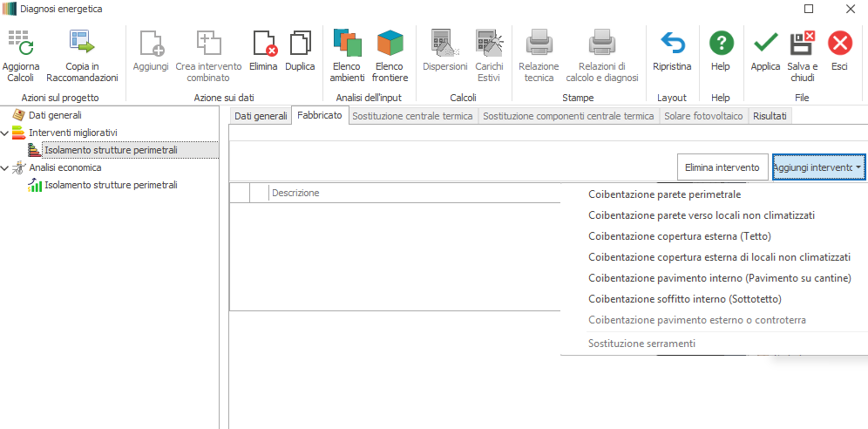Click Salva e chiudi icon
This screenshot has height=429, width=868.
(x=802, y=44)
